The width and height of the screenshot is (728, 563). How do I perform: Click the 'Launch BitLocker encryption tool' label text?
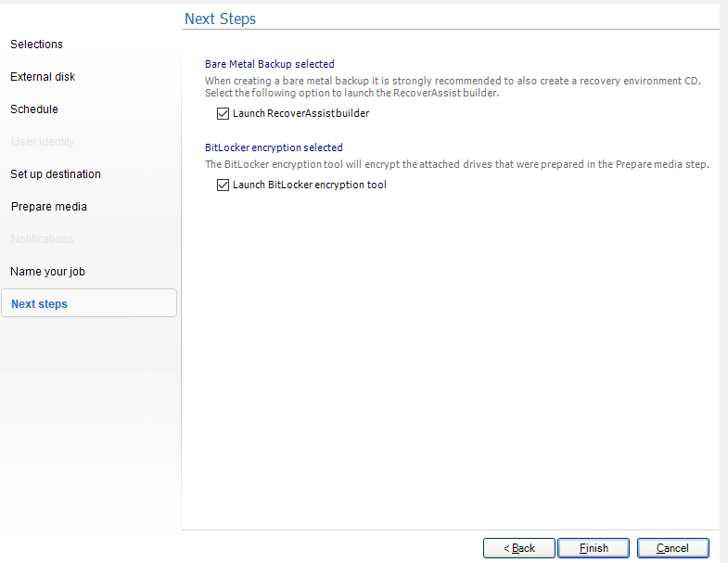coord(309,186)
